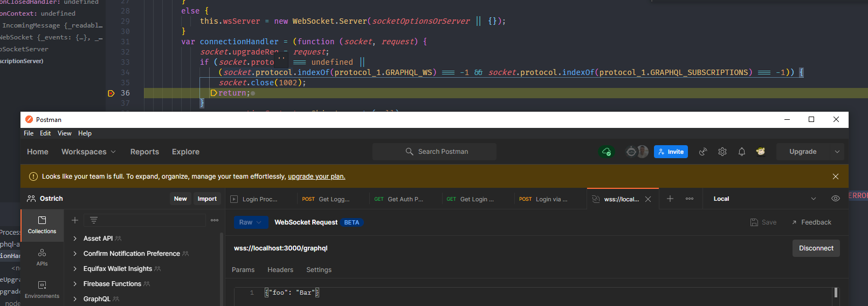Click the Postman logo in title bar
This screenshot has width=868, height=306.
[29, 119]
